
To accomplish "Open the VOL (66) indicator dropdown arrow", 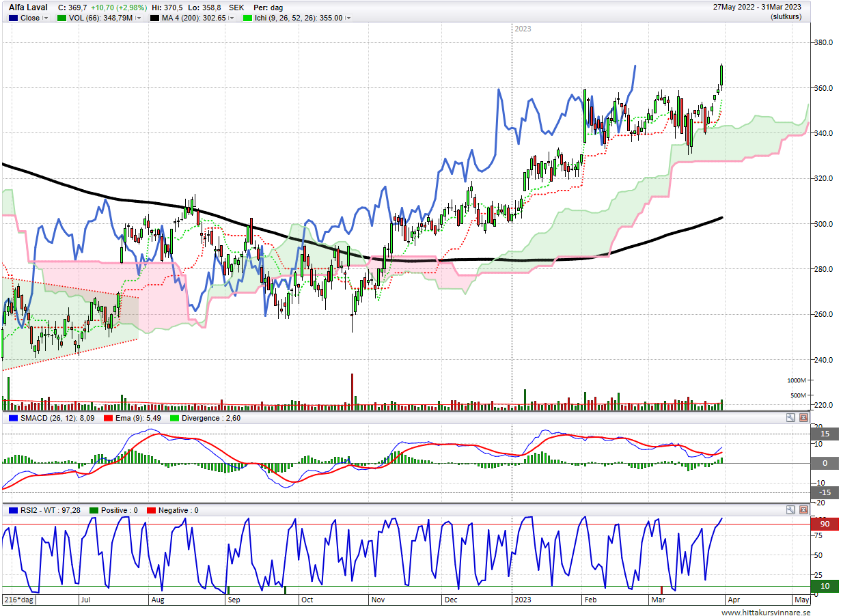I will click(139, 18).
